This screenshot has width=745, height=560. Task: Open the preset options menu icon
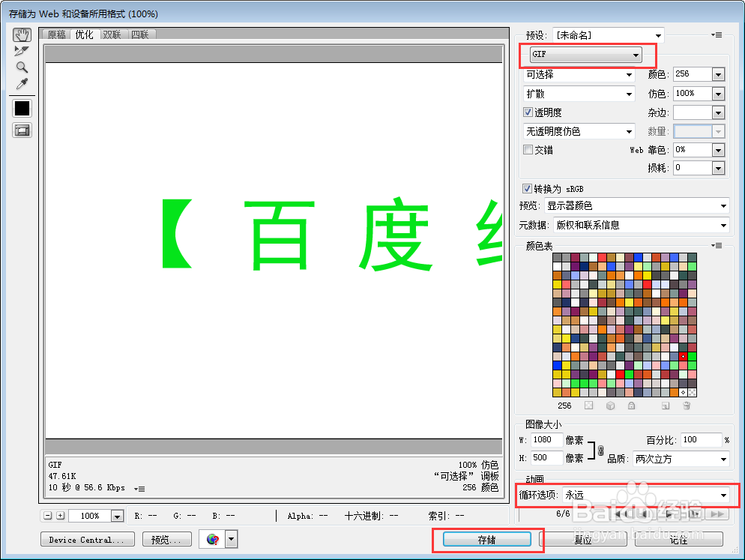717,35
